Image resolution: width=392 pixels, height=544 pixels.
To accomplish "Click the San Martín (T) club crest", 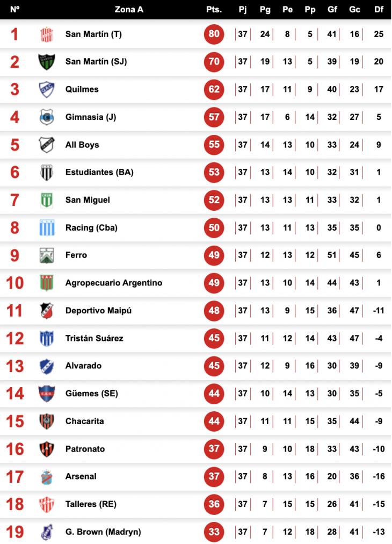I will click(46, 34).
